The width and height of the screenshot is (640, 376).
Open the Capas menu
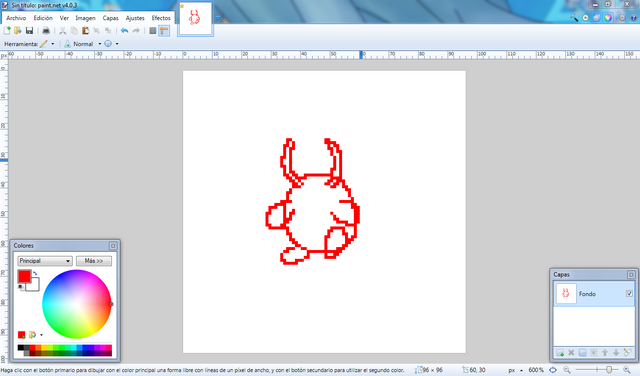coord(110,18)
